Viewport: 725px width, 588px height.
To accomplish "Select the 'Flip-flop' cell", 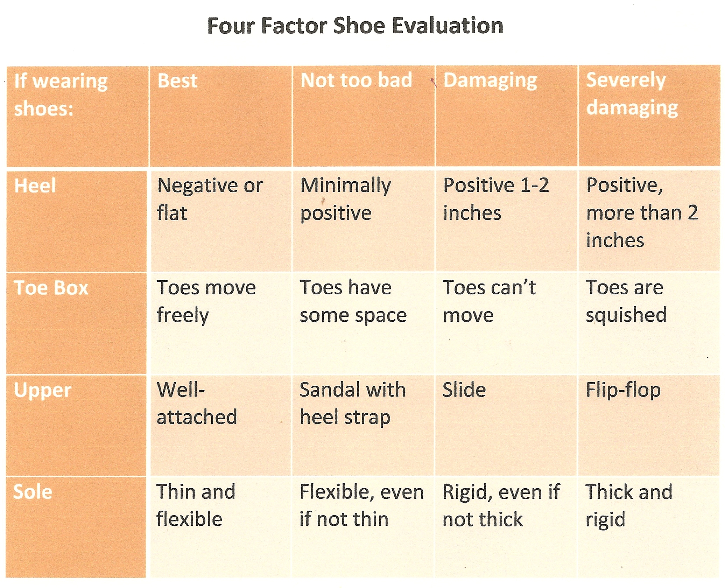I will click(623, 390).
